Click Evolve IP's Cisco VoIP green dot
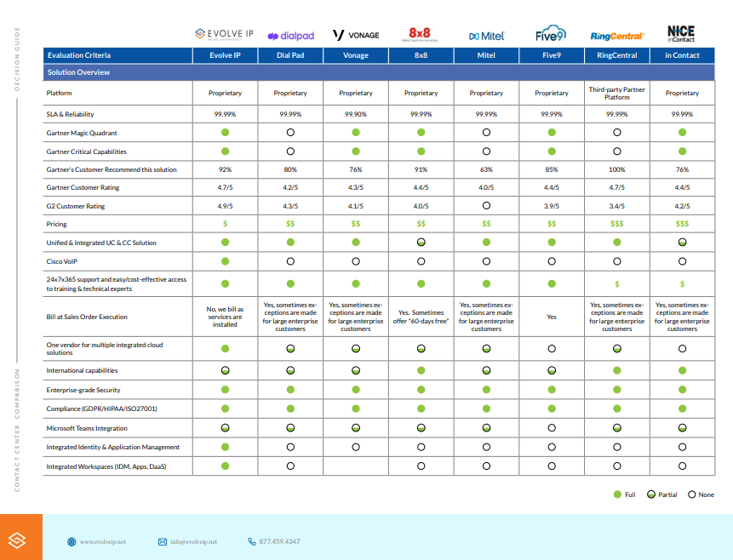Screen dimensions: 733x560 tap(226, 261)
